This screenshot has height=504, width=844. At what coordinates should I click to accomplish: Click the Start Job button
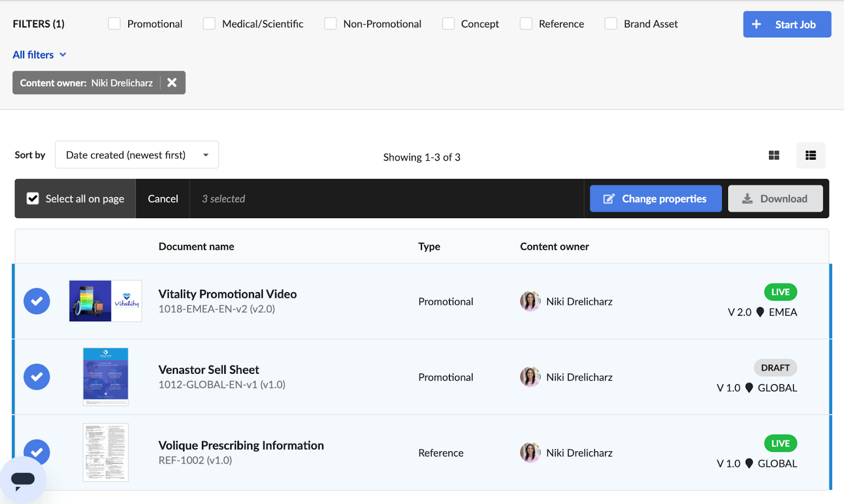pyautogui.click(x=787, y=24)
